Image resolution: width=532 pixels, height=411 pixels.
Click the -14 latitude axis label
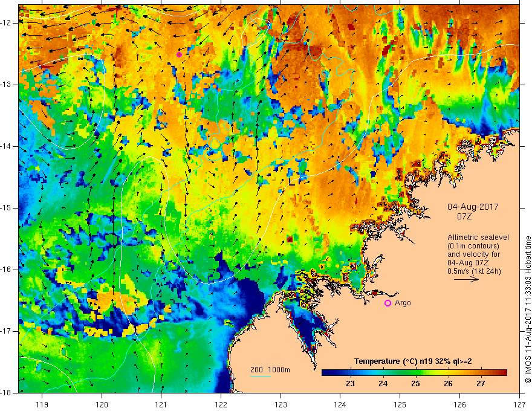(x=6, y=146)
